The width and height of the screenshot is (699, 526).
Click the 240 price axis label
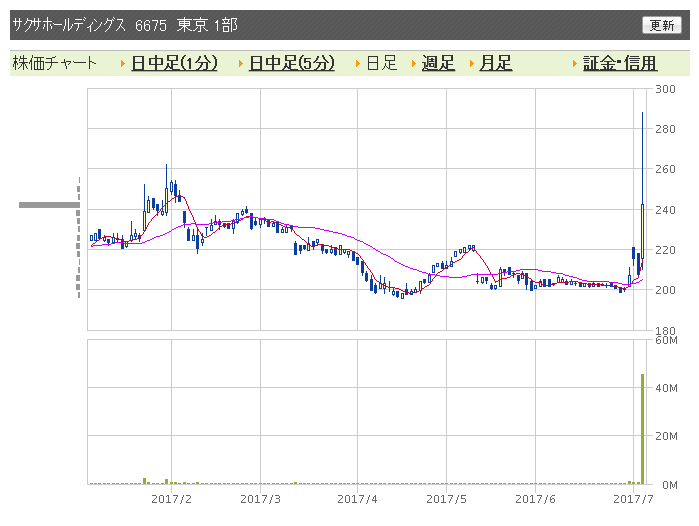point(665,210)
